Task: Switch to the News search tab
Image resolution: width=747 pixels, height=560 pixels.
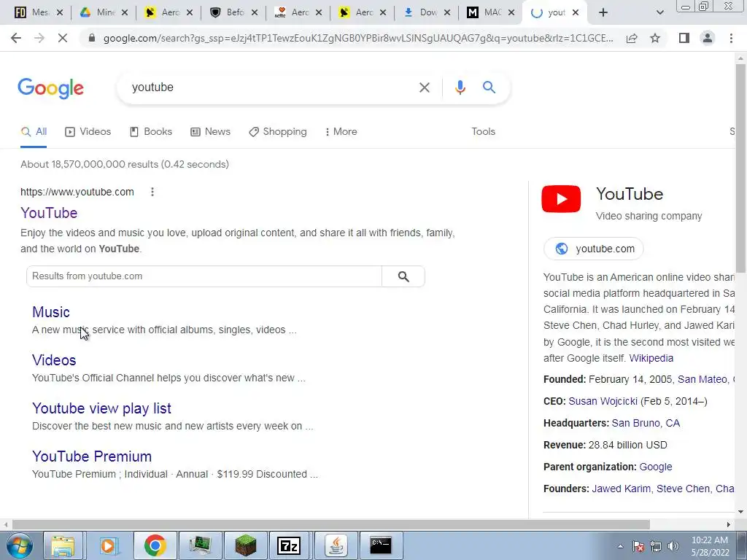Action: (x=211, y=132)
